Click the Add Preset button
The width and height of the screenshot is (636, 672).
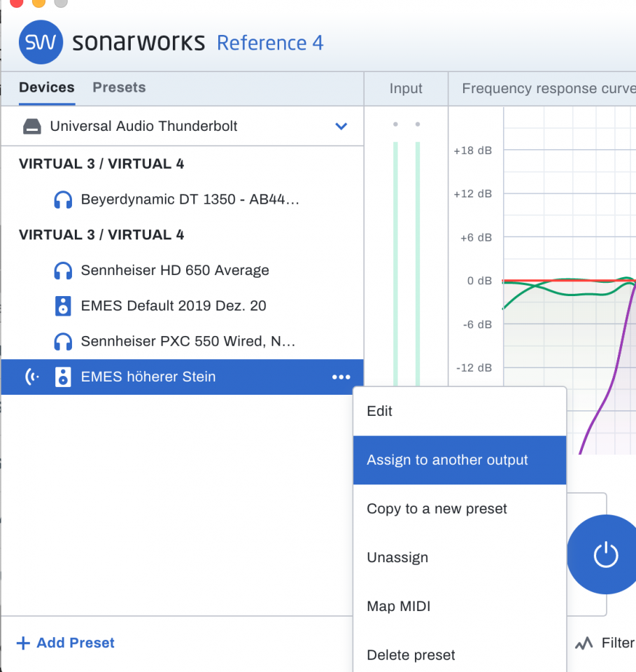(66, 643)
